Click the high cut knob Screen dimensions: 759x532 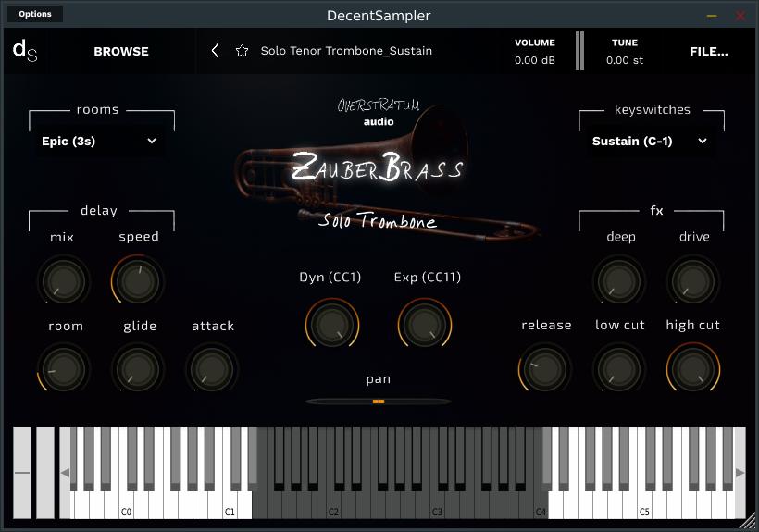692,369
